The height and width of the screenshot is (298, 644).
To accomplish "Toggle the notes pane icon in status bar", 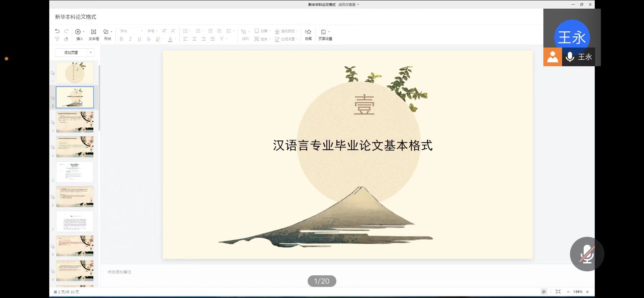I will tap(544, 292).
